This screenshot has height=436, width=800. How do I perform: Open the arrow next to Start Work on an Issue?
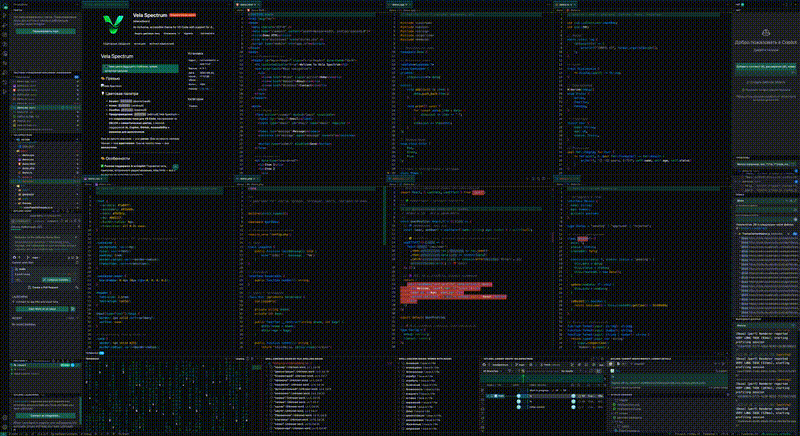click(73, 309)
